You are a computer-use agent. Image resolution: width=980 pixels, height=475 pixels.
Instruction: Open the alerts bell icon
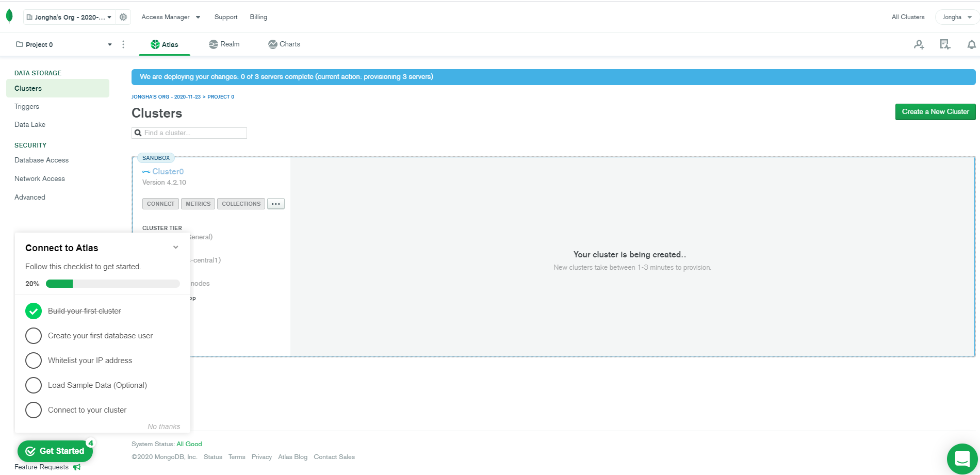pyautogui.click(x=971, y=44)
